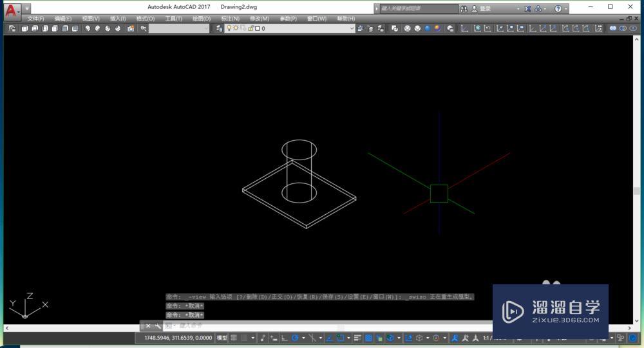Toggle Polar tracking in status bar

pos(295,338)
